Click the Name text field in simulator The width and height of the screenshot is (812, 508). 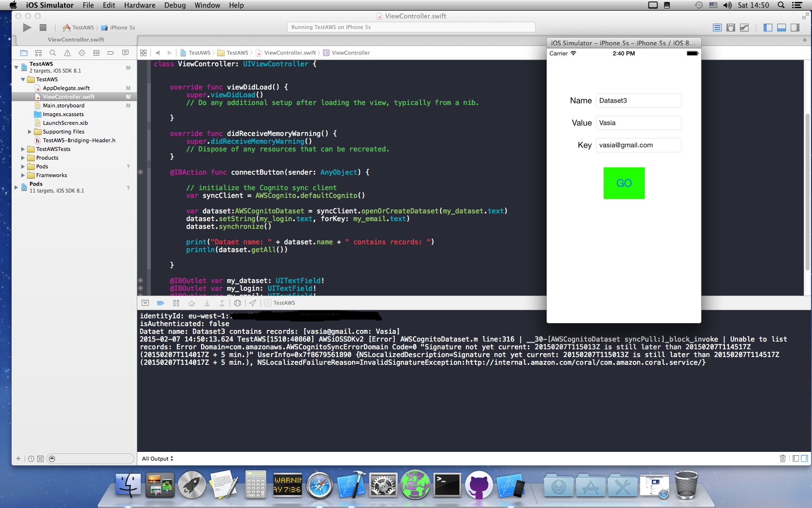[638, 101]
